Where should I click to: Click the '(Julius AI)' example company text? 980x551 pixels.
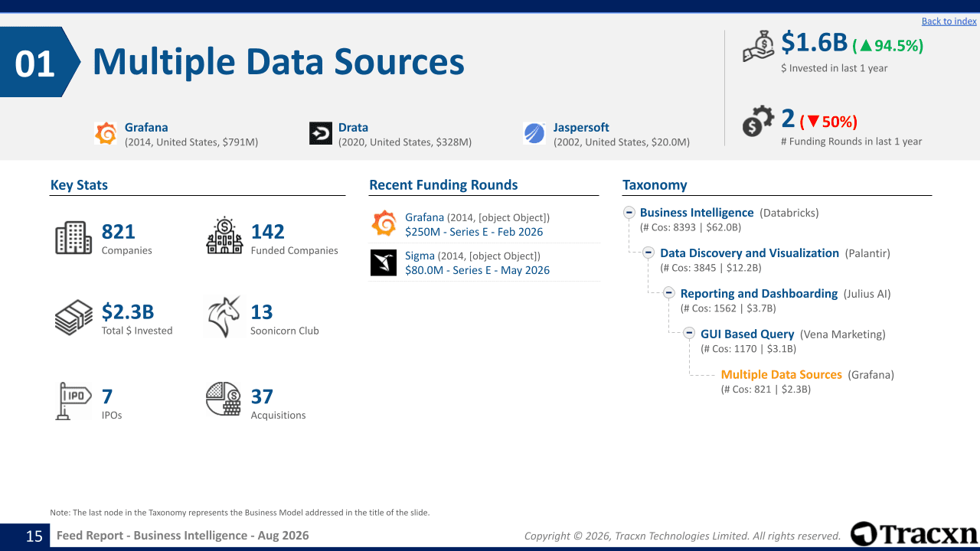tap(867, 294)
